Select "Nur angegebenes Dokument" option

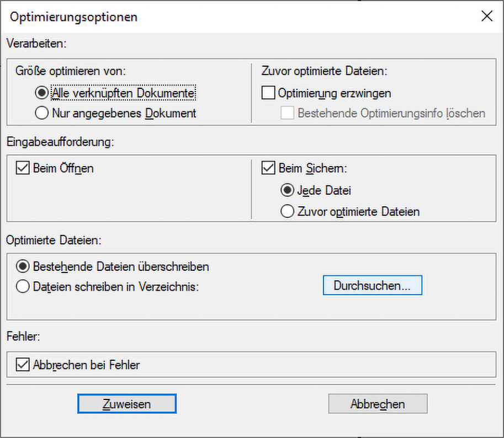pos(41,113)
